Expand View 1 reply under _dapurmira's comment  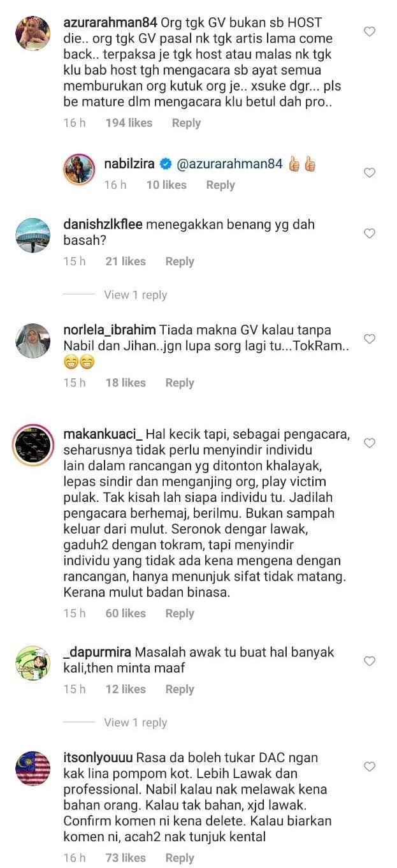135,723
